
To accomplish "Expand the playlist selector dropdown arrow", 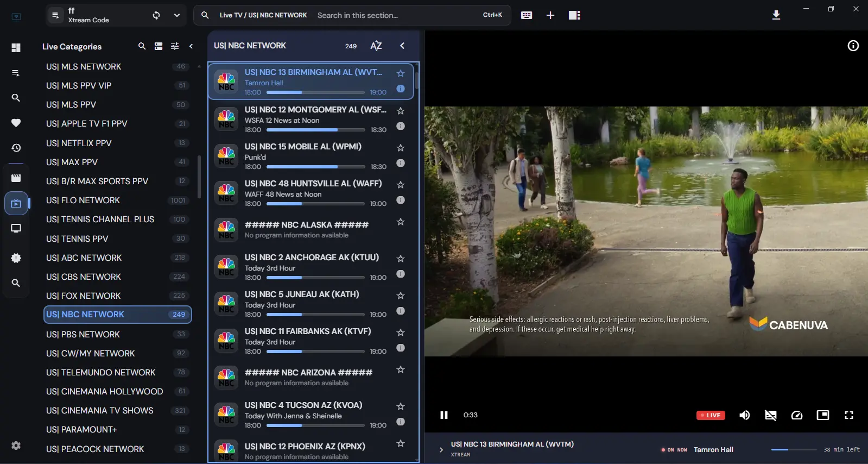I will coord(177,15).
